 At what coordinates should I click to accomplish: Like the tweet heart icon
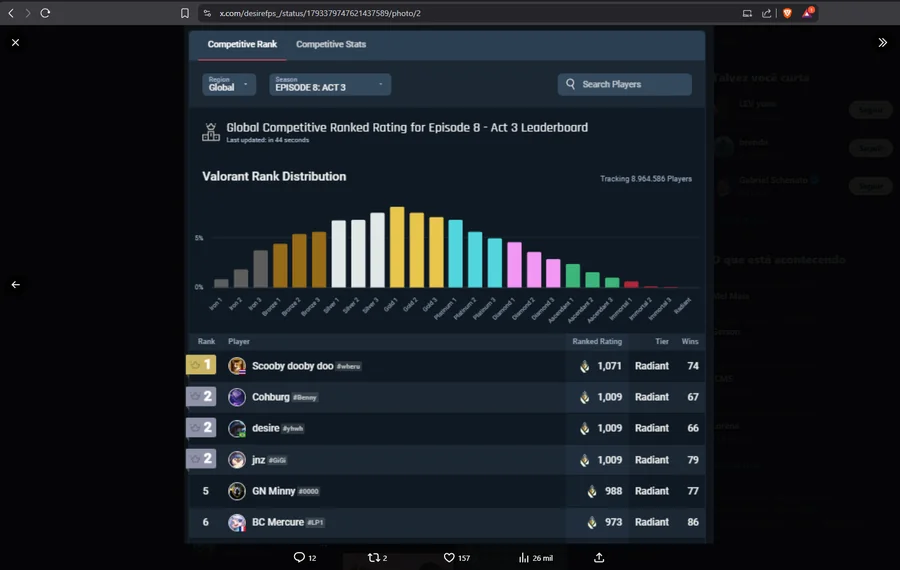coord(449,557)
